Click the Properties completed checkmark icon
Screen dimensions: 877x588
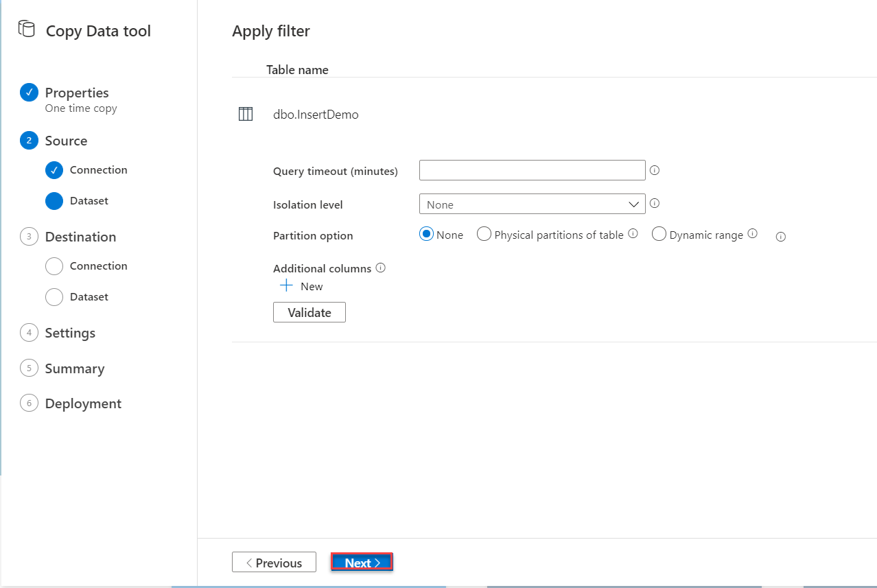[29, 91]
